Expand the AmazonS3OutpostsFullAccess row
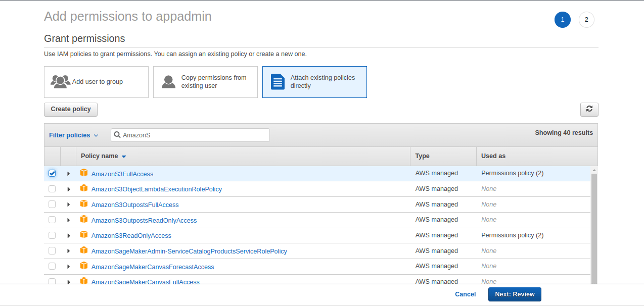 [x=68, y=205]
